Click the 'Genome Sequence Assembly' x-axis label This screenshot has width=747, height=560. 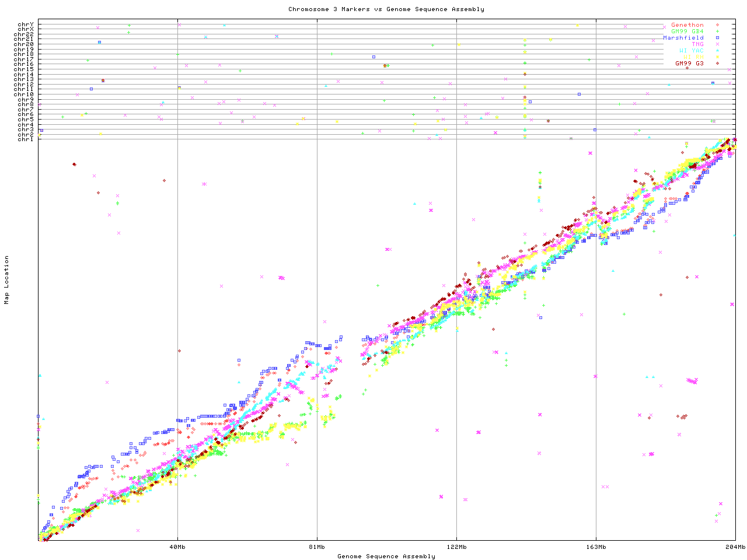[386, 556]
